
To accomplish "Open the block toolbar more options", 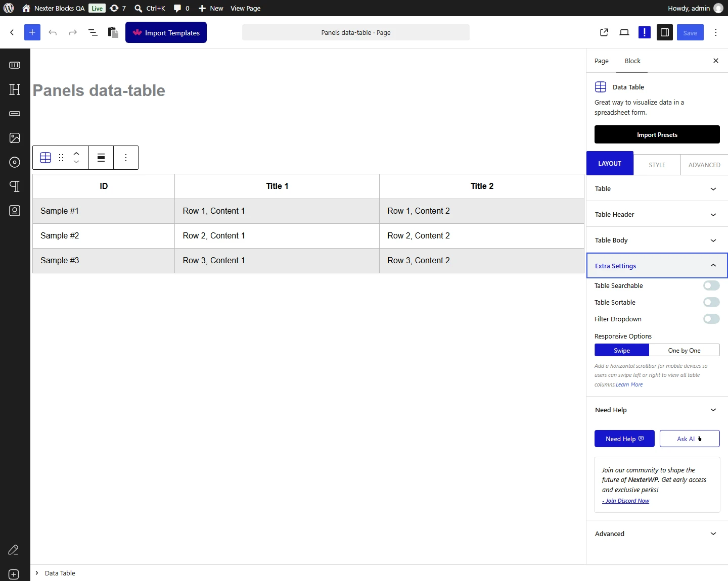I will (x=126, y=158).
